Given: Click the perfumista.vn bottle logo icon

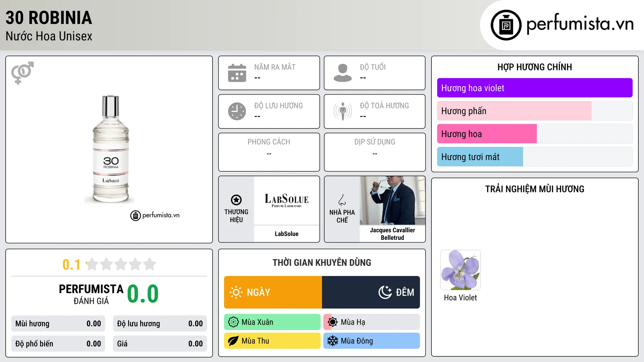Looking at the screenshot, I should coord(506,25).
